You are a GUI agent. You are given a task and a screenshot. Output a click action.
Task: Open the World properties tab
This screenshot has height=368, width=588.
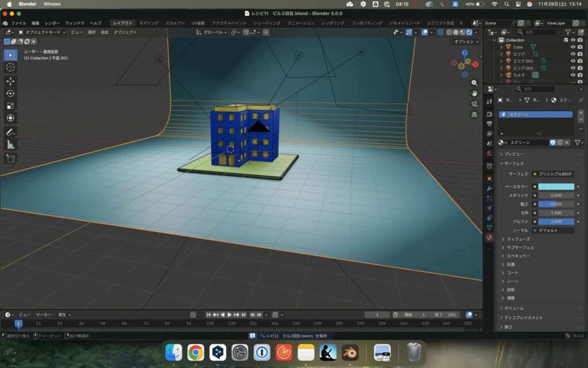click(489, 153)
